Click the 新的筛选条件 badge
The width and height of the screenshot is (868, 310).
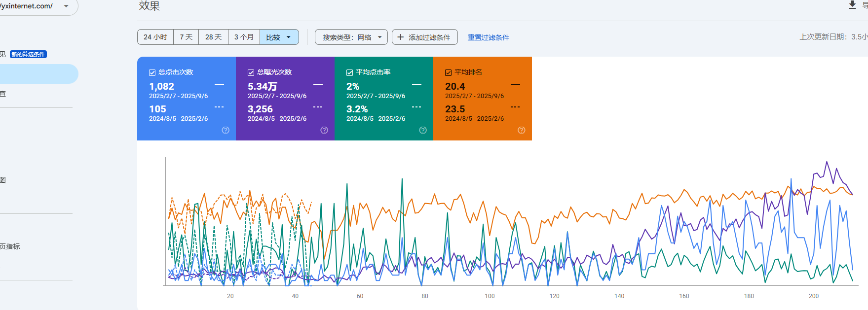(x=28, y=54)
